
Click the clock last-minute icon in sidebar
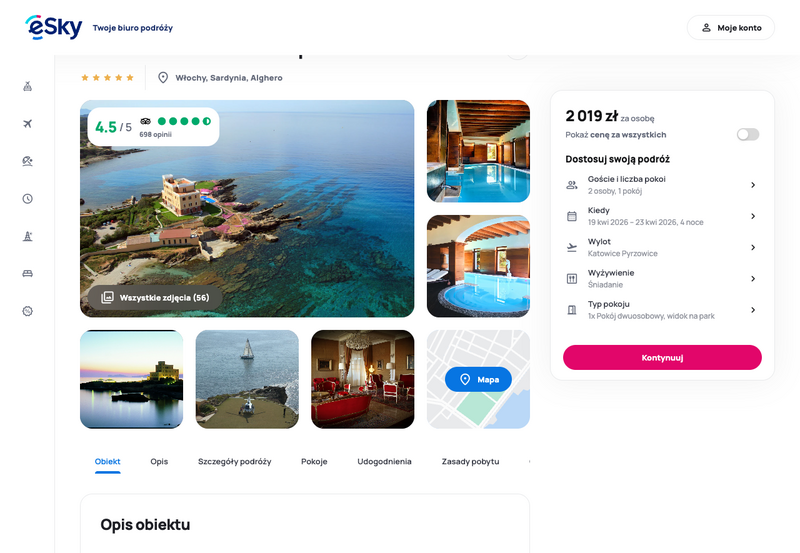(28, 199)
